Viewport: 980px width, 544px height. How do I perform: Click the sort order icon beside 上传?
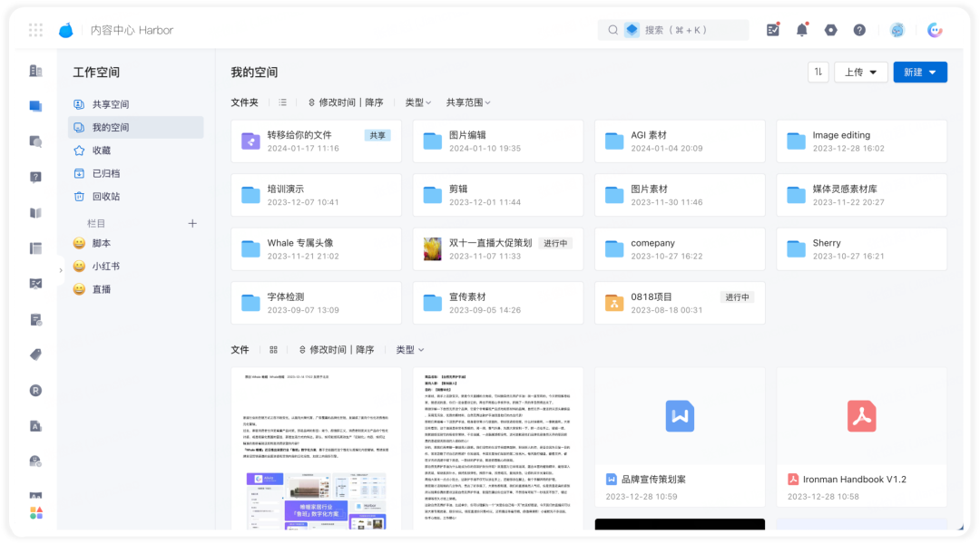pyautogui.click(x=818, y=72)
